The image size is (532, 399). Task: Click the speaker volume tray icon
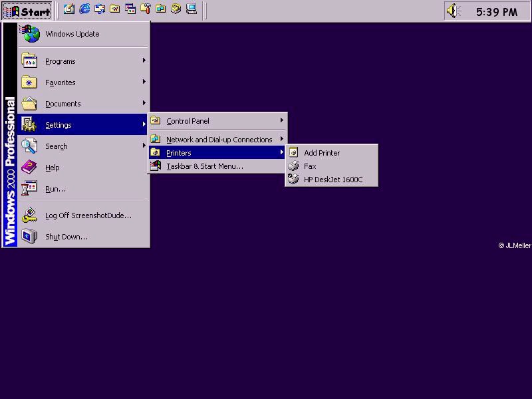[x=454, y=11]
